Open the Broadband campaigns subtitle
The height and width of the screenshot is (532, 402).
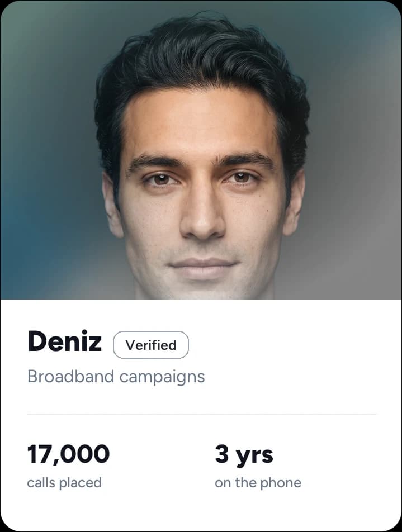click(x=116, y=377)
